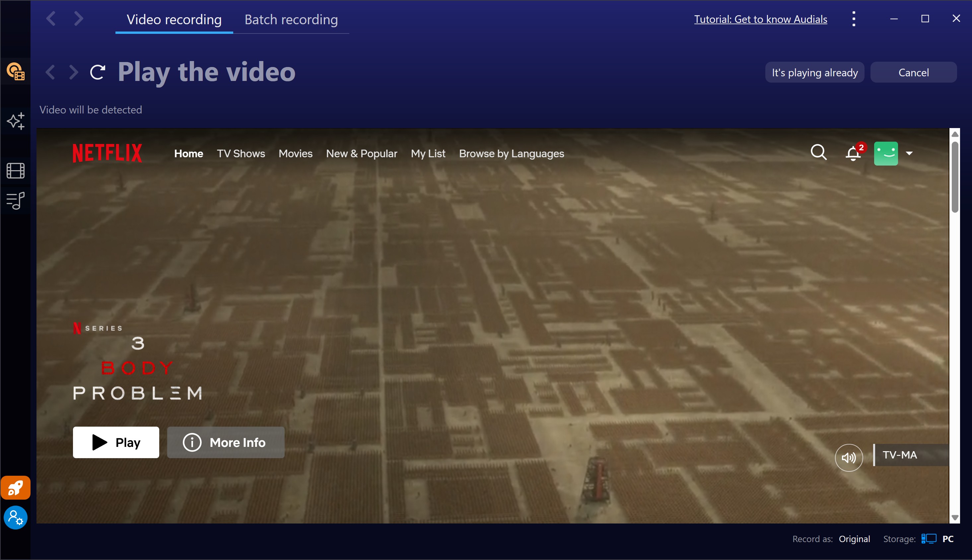
Task: Open Netflix Movies menu
Action: point(295,154)
